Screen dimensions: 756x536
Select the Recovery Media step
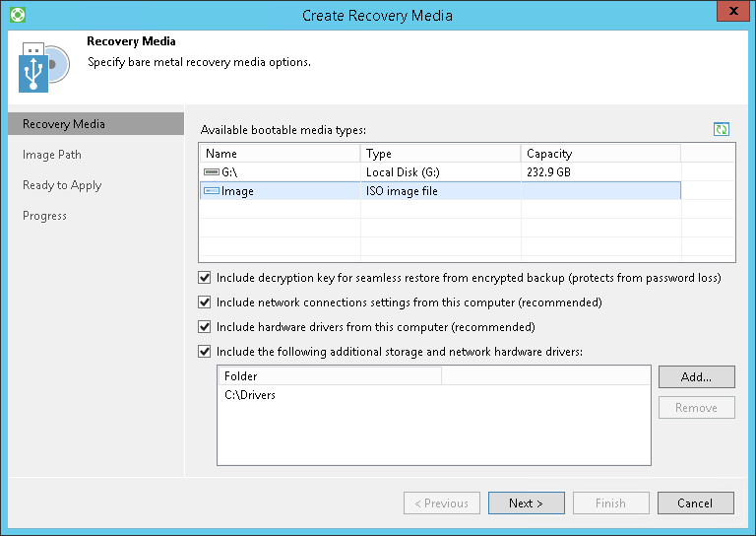[64, 124]
